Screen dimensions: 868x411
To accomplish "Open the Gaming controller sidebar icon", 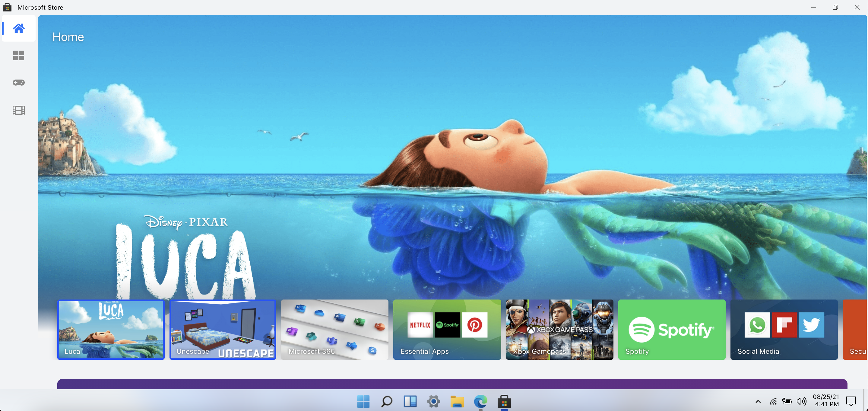I will (18, 83).
